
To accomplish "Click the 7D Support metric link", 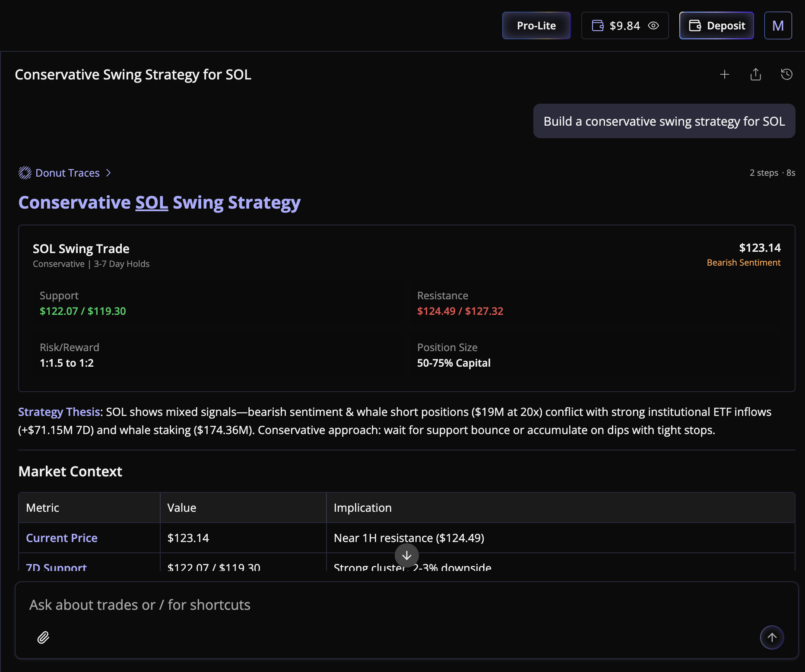I will (x=56, y=567).
